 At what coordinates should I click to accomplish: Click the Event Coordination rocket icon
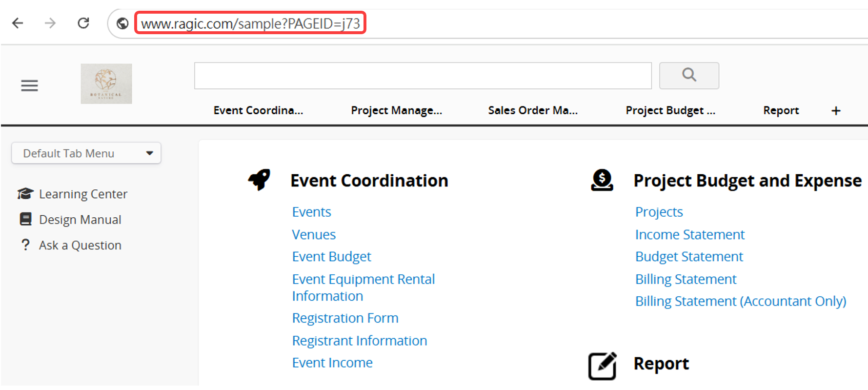pos(259,180)
